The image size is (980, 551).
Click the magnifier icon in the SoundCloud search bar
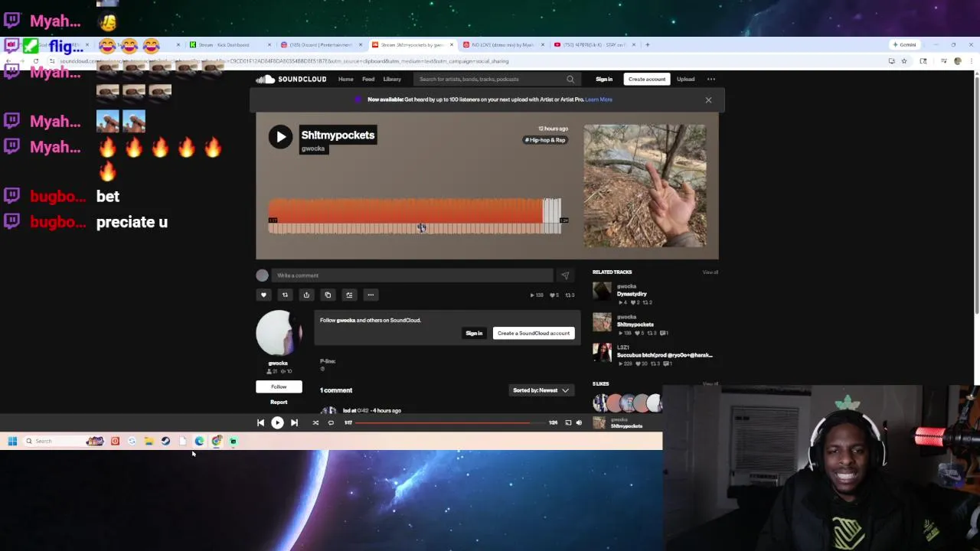pyautogui.click(x=570, y=79)
